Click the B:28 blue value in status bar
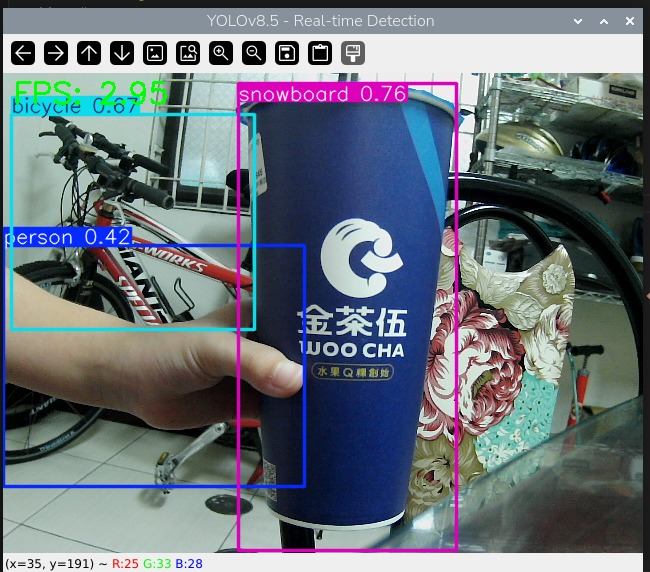 tap(189, 564)
